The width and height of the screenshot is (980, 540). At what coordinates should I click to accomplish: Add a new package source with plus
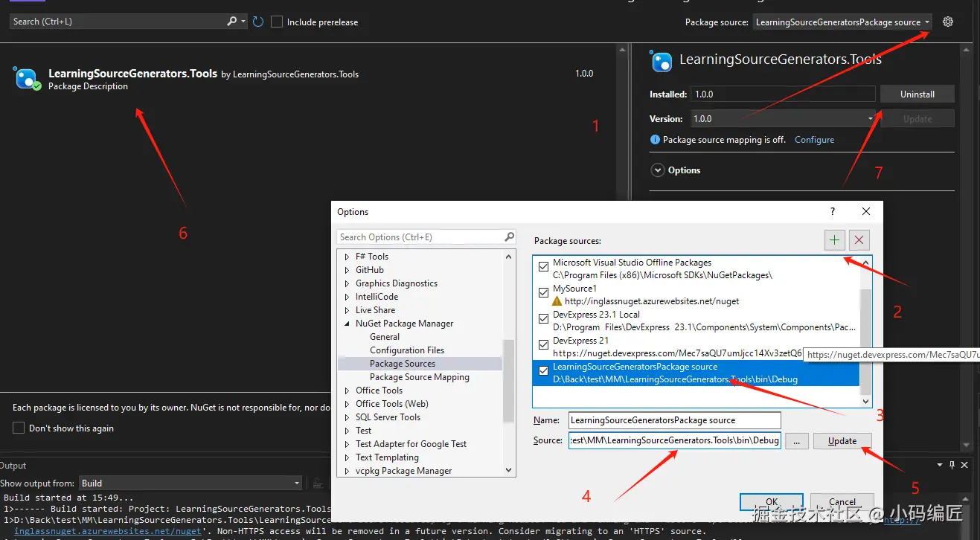[x=835, y=240]
